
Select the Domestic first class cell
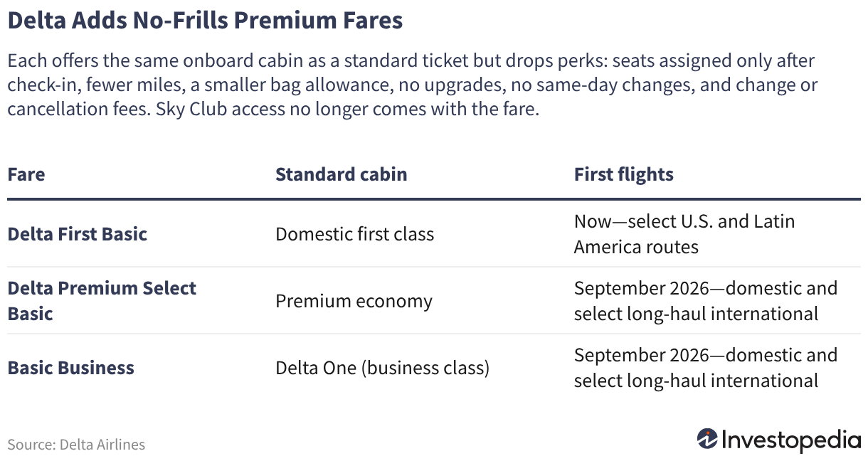[355, 234]
